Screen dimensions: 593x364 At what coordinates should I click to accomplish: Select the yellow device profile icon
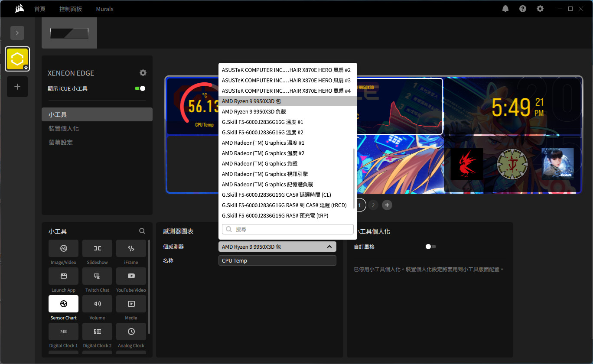click(17, 59)
